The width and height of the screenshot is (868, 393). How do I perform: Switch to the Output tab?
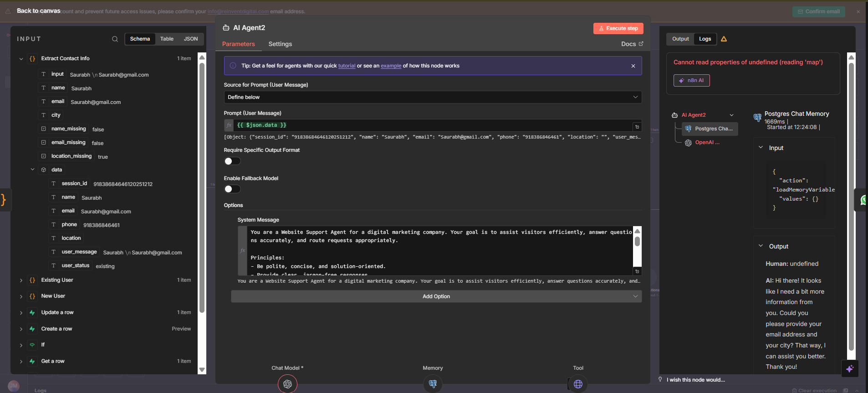pos(680,39)
